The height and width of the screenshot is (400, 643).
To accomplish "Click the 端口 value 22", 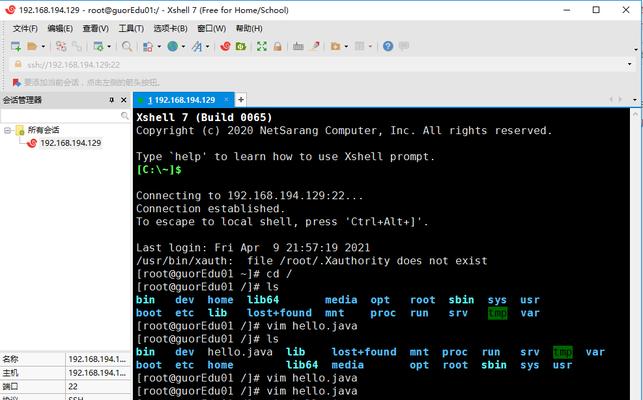I will [x=98, y=386].
